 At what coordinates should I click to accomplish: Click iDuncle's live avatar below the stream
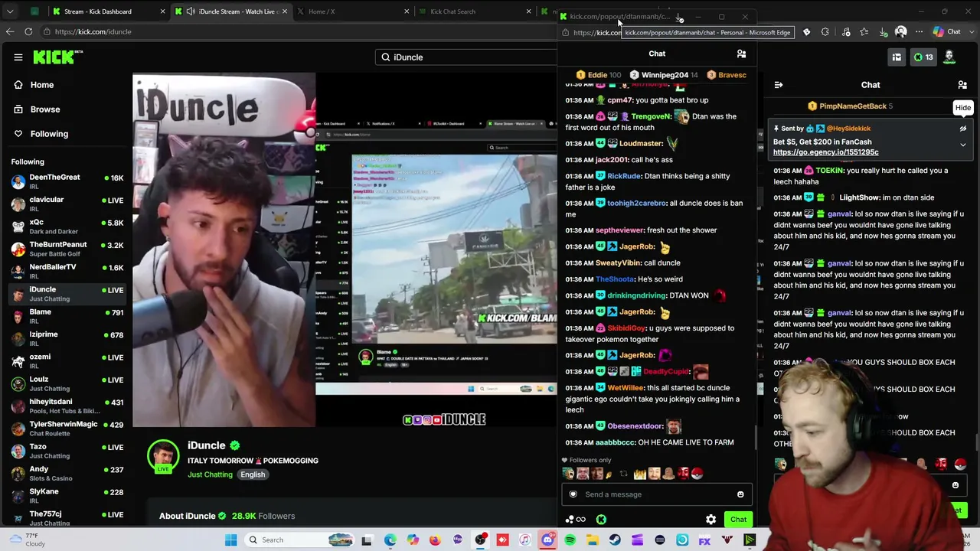point(163,456)
